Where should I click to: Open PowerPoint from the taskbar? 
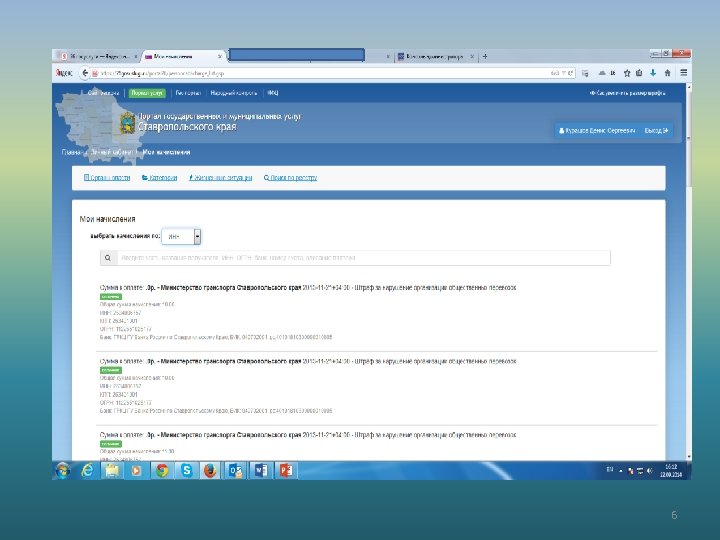286,471
